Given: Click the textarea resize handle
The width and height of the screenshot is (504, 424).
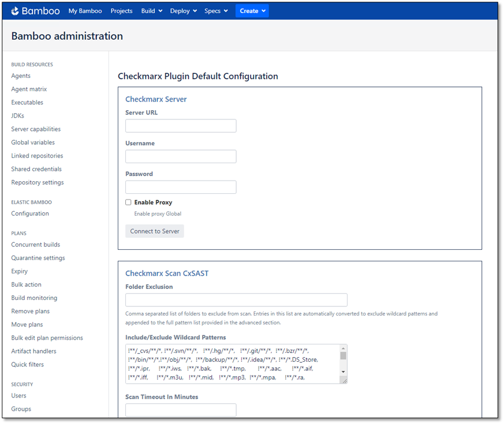Looking at the screenshot, I should [x=345, y=381].
